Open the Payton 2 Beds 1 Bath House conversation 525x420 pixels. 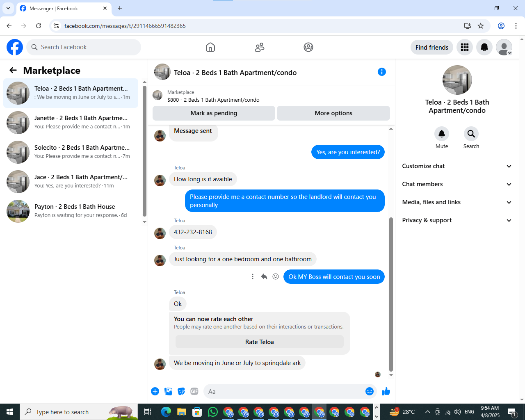click(71, 211)
